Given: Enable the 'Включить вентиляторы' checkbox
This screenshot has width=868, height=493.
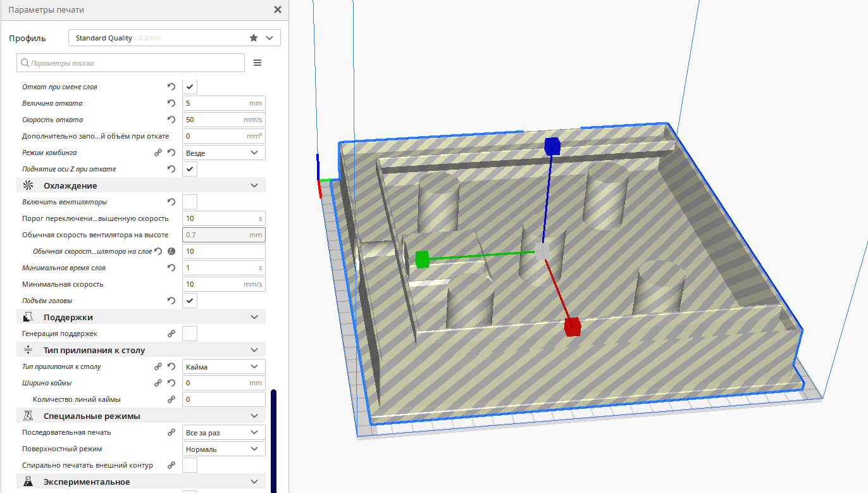Looking at the screenshot, I should click(190, 202).
